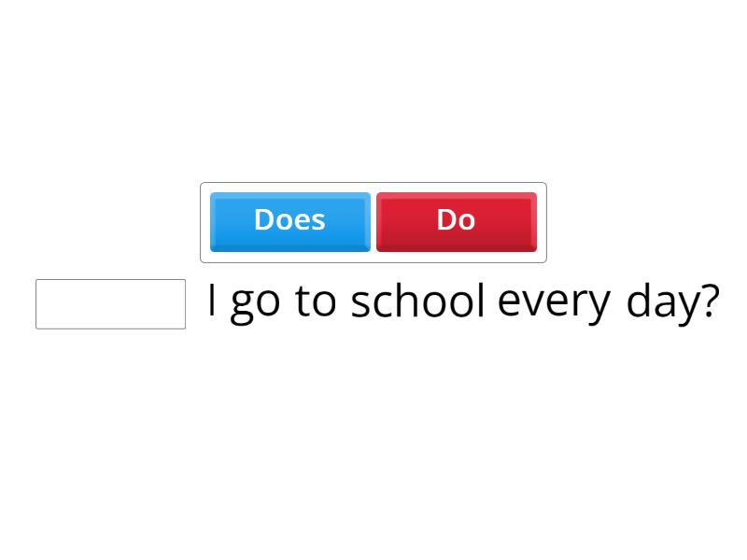Select the red "Do" answer tile

(x=456, y=221)
